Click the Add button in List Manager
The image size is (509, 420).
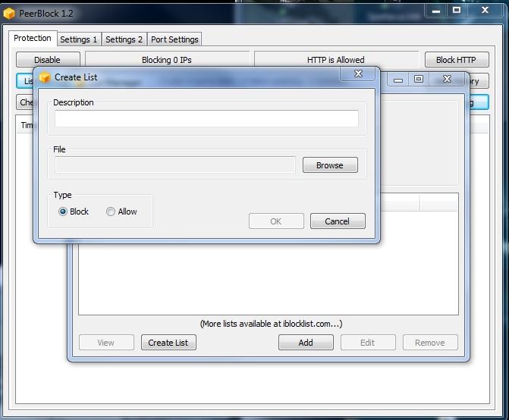306,343
